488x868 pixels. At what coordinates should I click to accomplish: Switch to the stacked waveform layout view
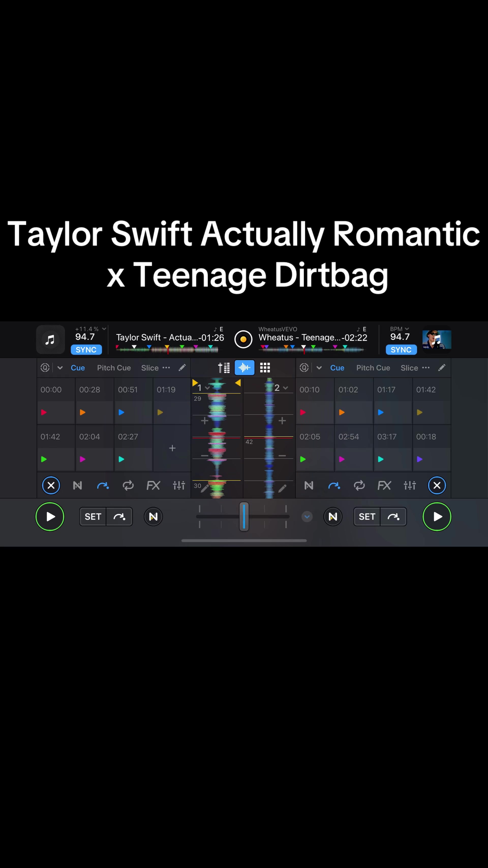[x=224, y=368]
